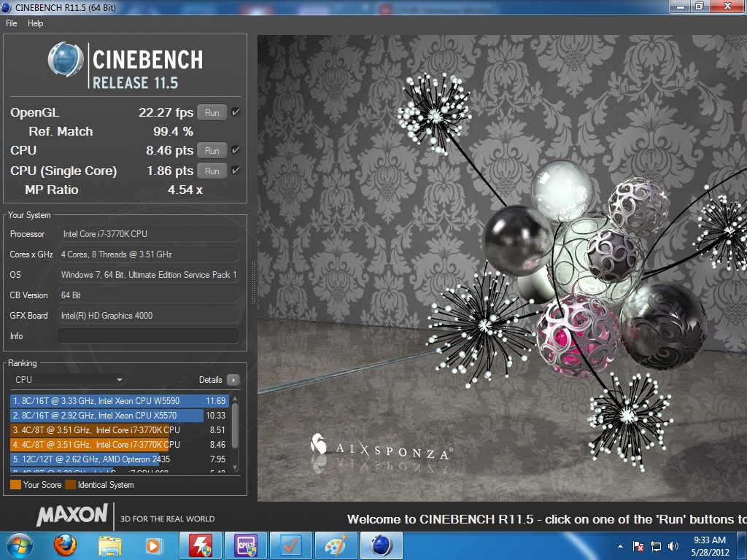Click the MP Ratio value 4.54 x

coord(185,190)
